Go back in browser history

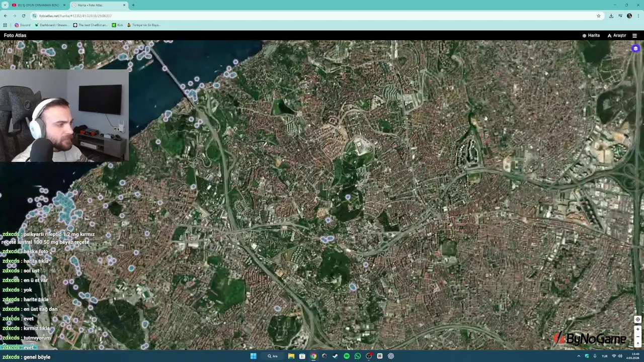[6, 16]
